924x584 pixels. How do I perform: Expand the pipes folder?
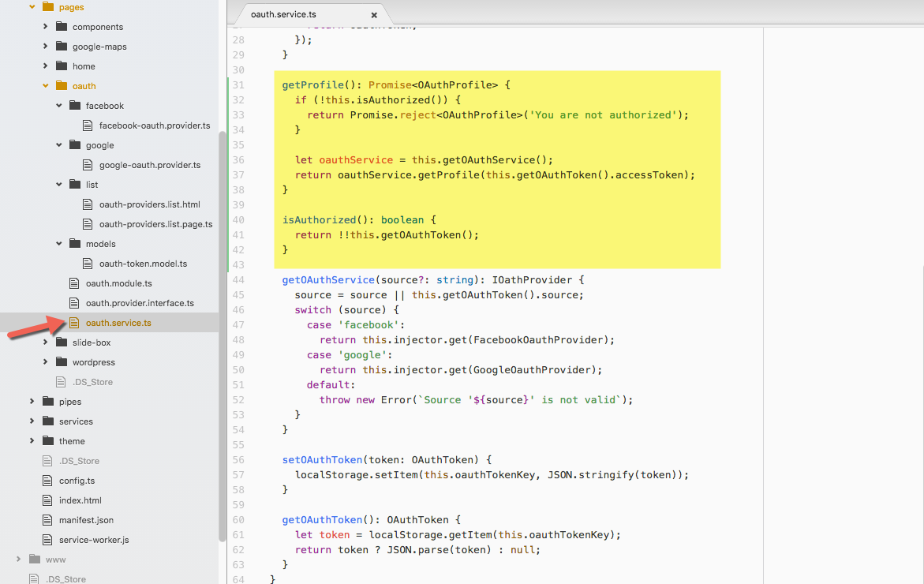32,402
